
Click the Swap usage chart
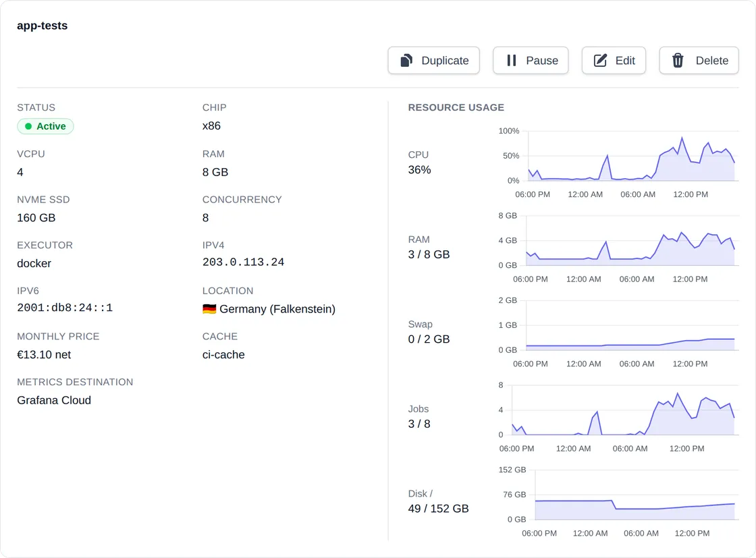click(x=617, y=333)
